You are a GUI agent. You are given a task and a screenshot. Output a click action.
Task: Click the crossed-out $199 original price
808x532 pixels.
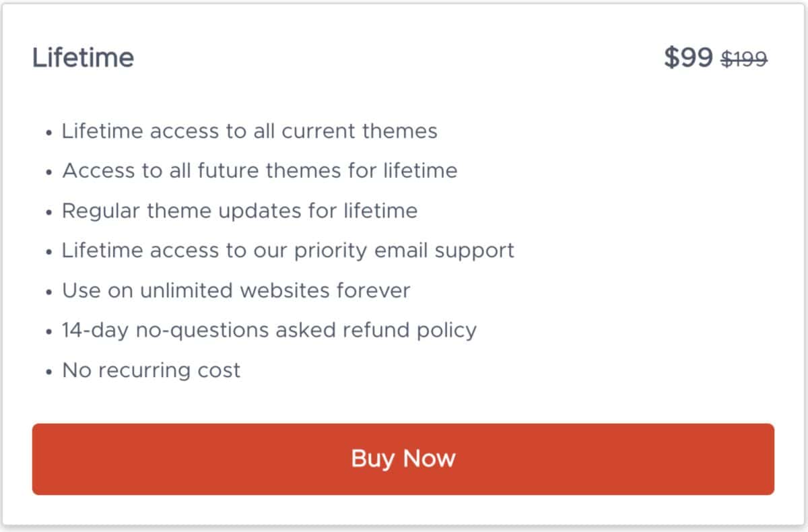(744, 59)
